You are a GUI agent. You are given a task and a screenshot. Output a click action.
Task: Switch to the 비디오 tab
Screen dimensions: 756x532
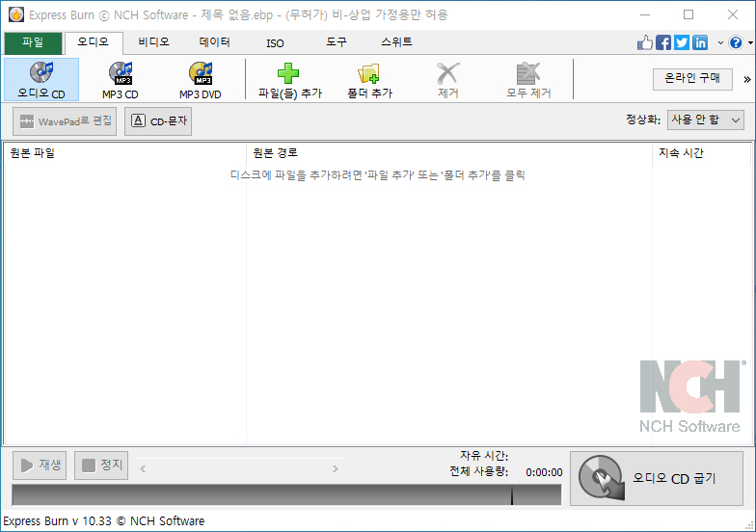pos(154,42)
